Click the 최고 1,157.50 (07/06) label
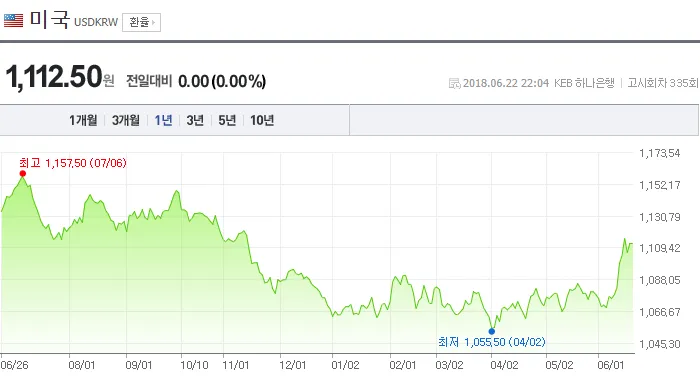 coord(73,163)
